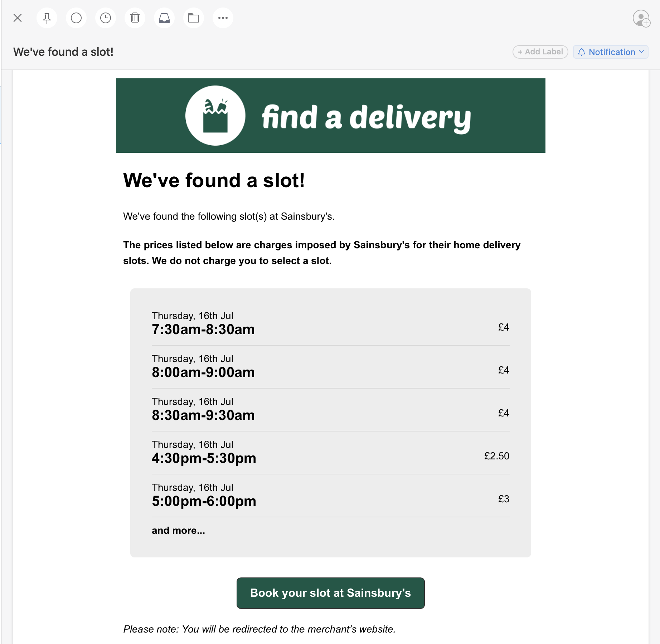660x644 pixels.
Task: Snooze the email using the clock icon
Action: coord(105,18)
